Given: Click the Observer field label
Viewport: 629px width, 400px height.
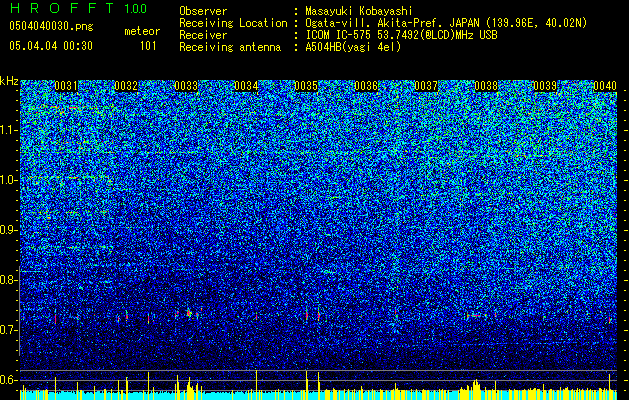Looking at the screenshot, I should tap(203, 11).
